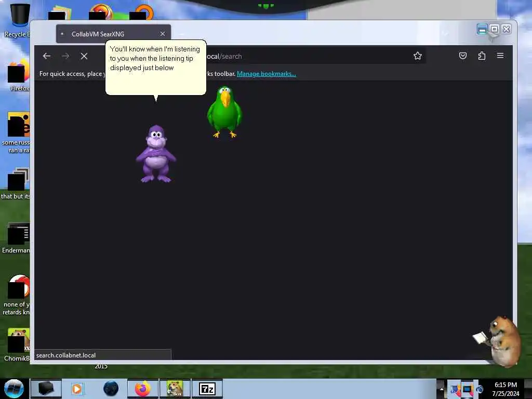Bookmark this page with the star

click(x=417, y=56)
